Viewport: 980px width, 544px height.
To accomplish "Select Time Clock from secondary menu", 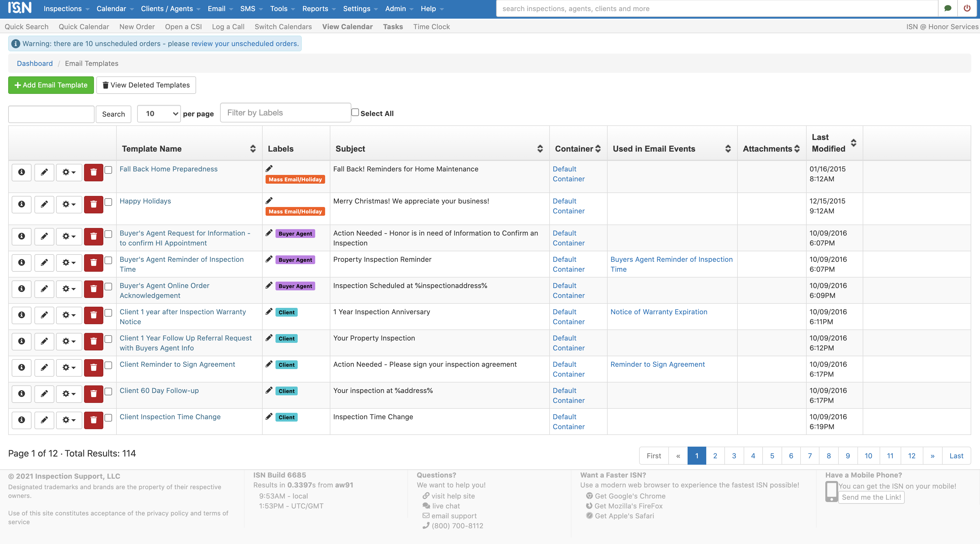I will click(x=431, y=27).
